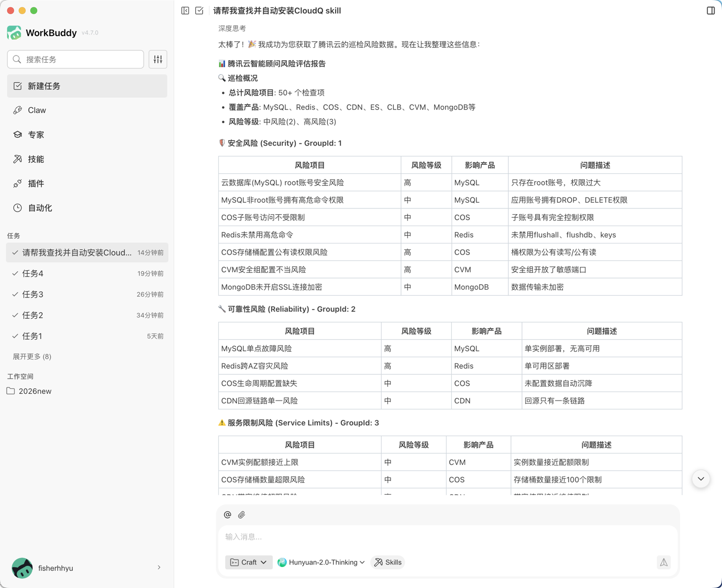The height and width of the screenshot is (588, 722).
Task: Open the Claw section
Action: [87, 110]
